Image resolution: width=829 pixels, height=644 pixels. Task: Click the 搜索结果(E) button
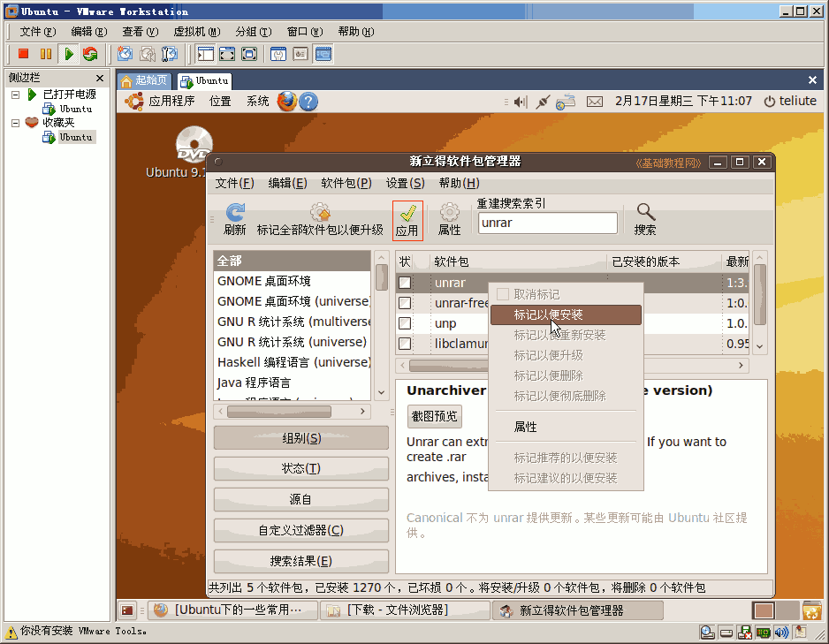(301, 561)
